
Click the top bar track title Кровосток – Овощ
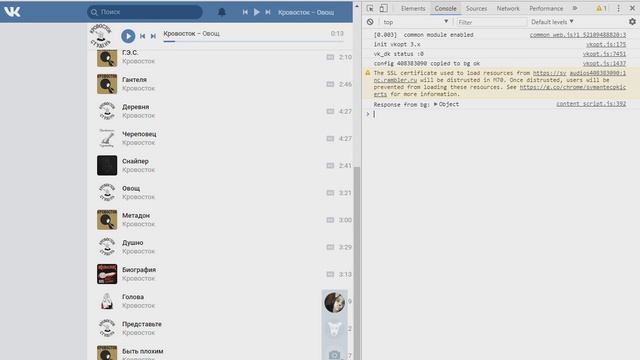(306, 12)
